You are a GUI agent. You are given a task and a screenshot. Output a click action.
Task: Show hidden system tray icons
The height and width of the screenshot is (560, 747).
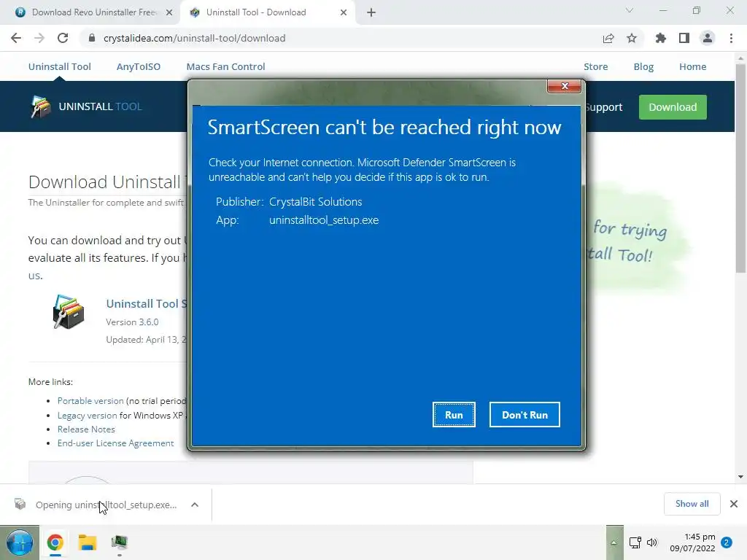tap(614, 542)
